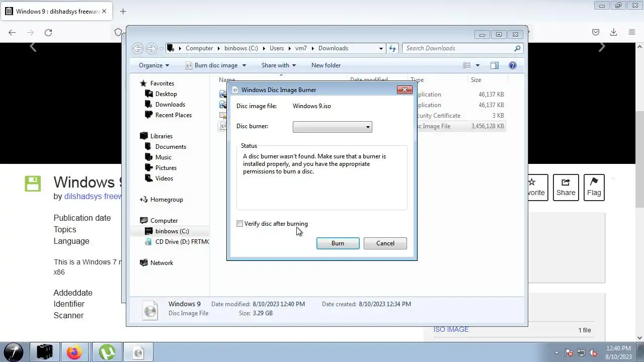Select binbows (C:) breadcrumb segment
The height and width of the screenshot is (362, 644).
pos(241,48)
